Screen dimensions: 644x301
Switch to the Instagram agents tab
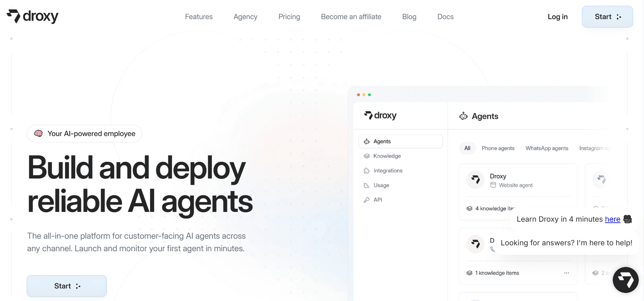click(595, 148)
